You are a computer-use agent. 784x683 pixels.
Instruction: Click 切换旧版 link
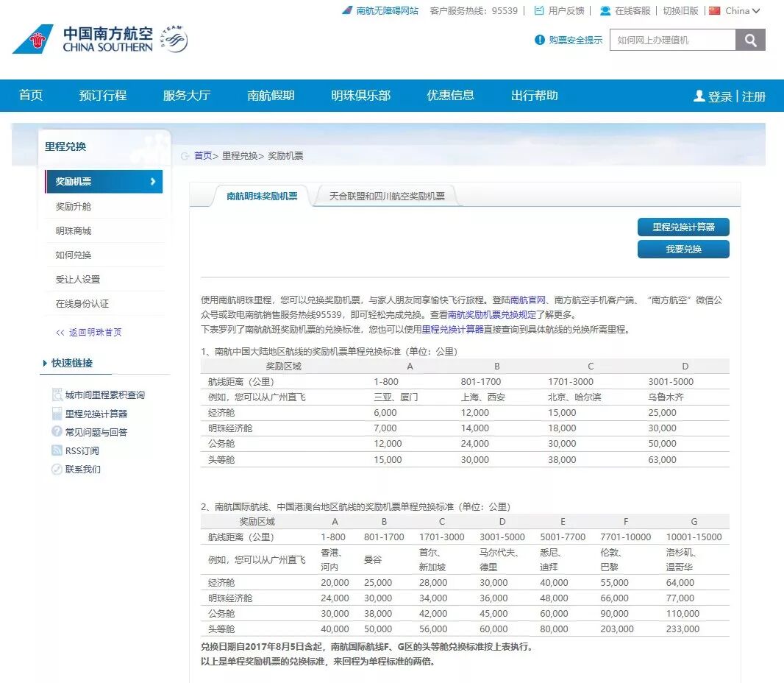click(680, 10)
